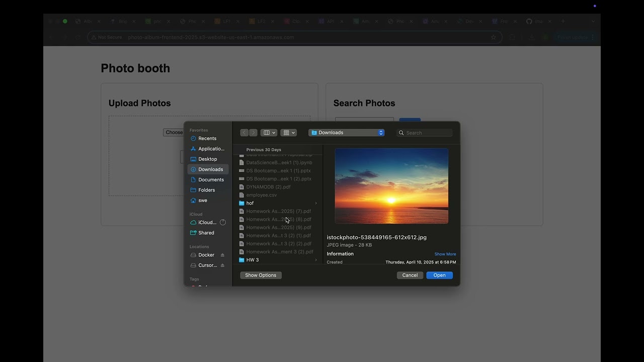This screenshot has height=362, width=644.
Task: Click the Show Options button
Action: (261, 275)
